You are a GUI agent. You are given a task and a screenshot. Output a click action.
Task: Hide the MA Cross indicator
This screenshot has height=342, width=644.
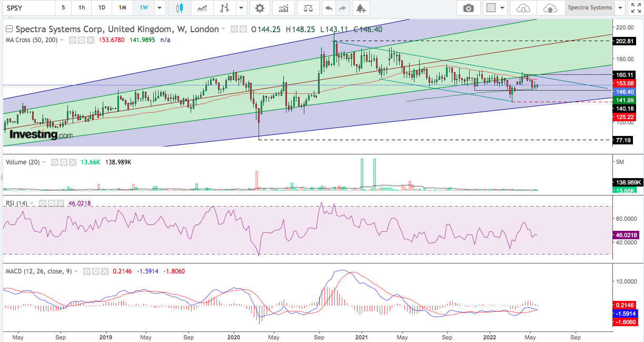(x=73, y=40)
